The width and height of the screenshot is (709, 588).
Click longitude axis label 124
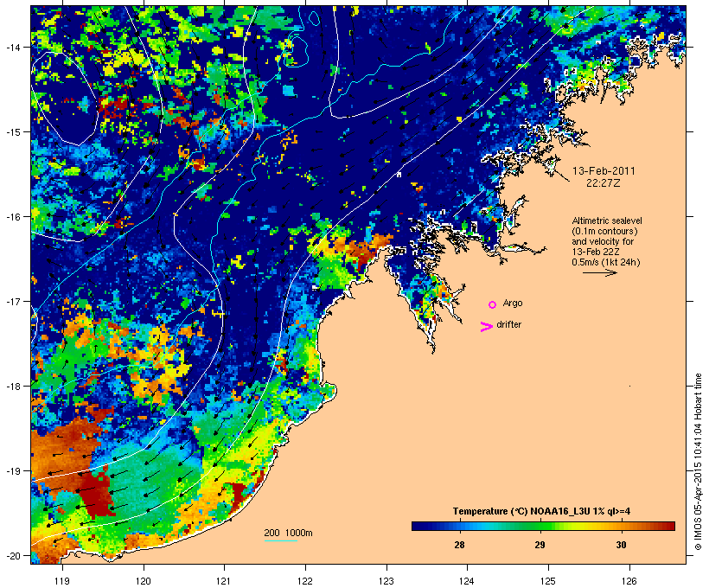click(467, 581)
